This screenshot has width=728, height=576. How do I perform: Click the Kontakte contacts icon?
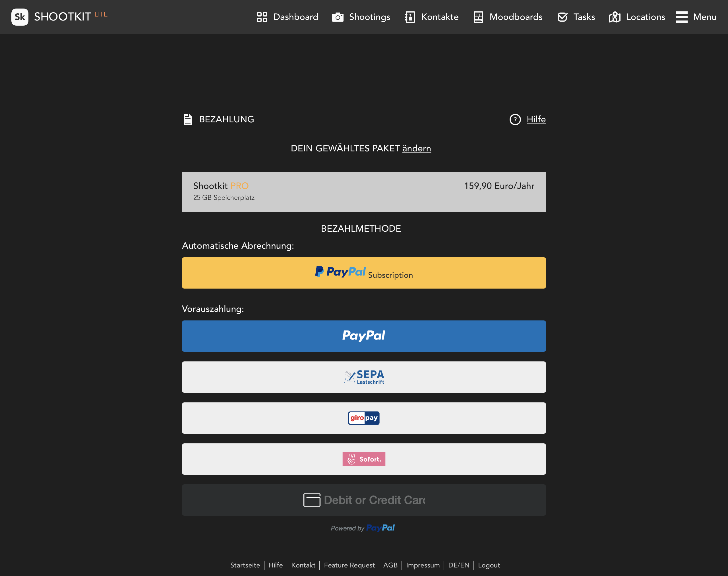click(410, 17)
